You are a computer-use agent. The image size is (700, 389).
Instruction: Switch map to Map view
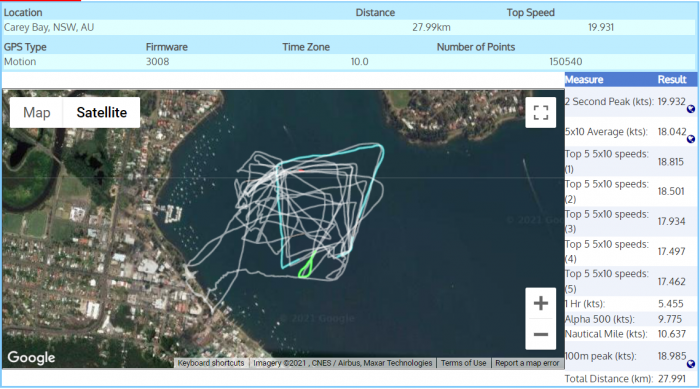pos(37,113)
